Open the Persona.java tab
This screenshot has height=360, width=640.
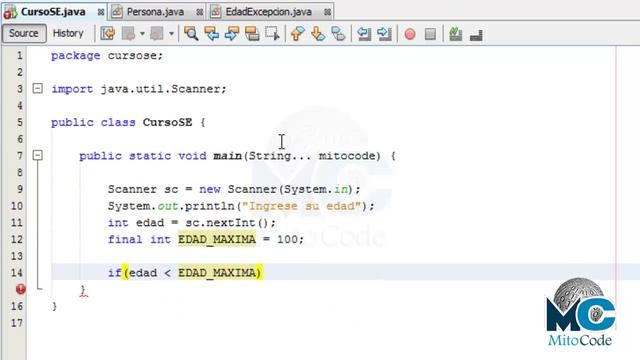pos(156,12)
